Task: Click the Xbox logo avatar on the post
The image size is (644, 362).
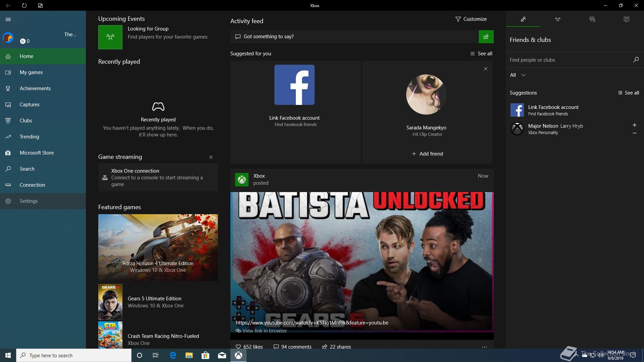Action: click(x=241, y=179)
